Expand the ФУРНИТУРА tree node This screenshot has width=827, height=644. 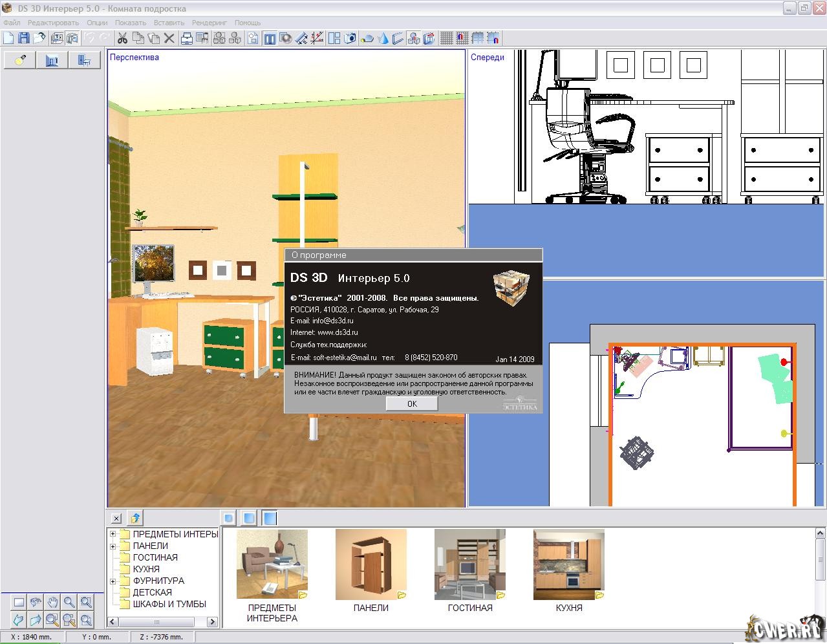coord(113,581)
